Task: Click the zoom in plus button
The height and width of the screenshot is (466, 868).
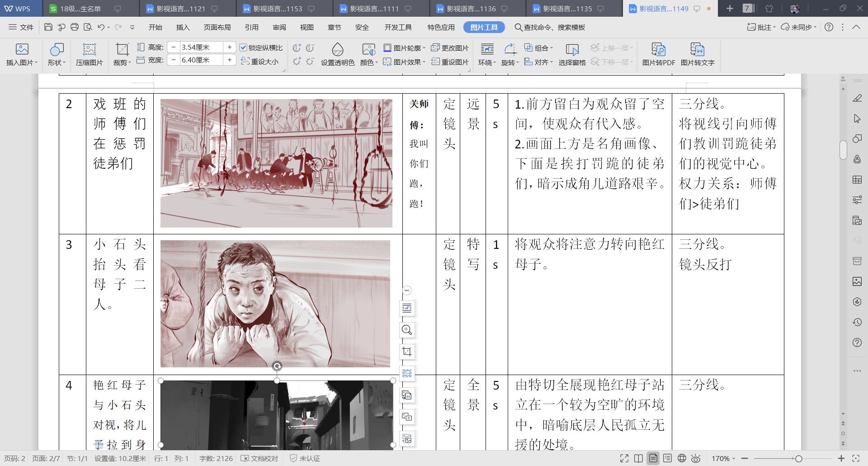Action: click(x=841, y=458)
